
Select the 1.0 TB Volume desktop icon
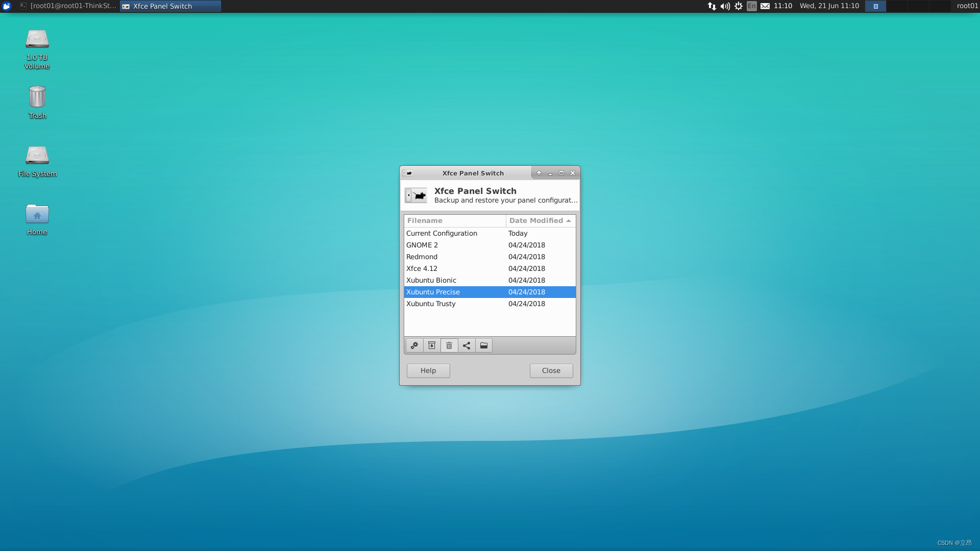coord(37,49)
